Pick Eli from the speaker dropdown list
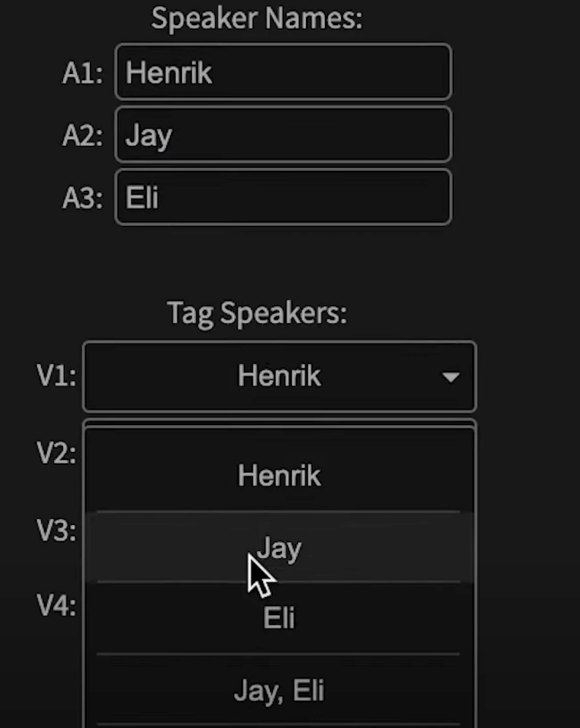The width and height of the screenshot is (580, 728). tap(279, 618)
